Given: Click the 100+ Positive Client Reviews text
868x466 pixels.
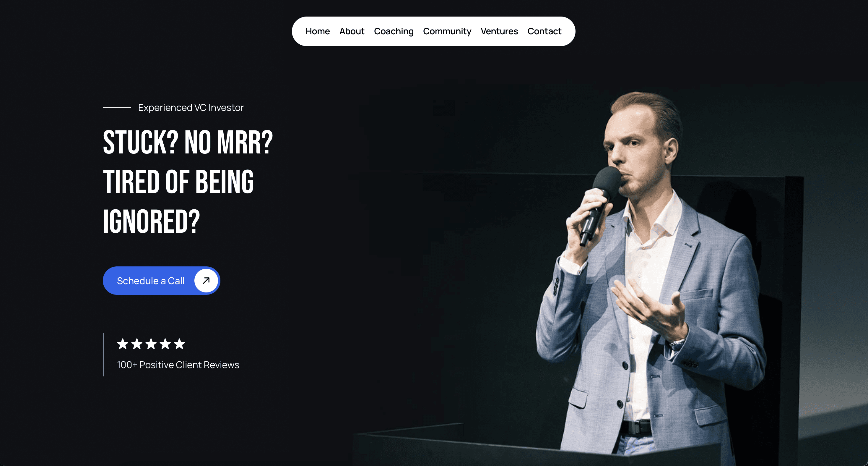Looking at the screenshot, I should 178,365.
